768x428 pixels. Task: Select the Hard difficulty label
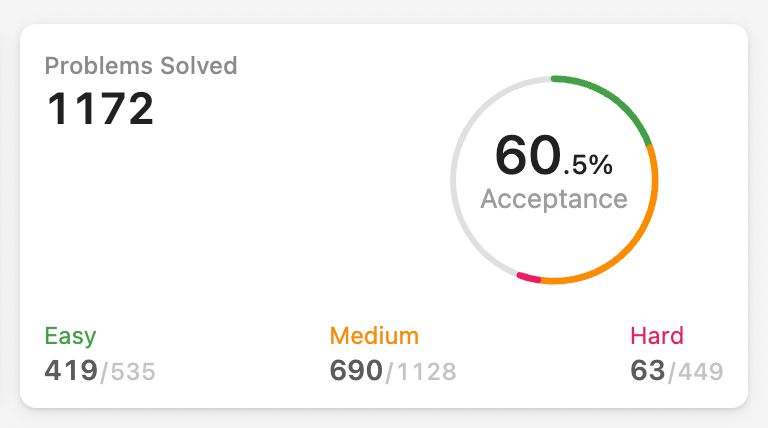[657, 336]
